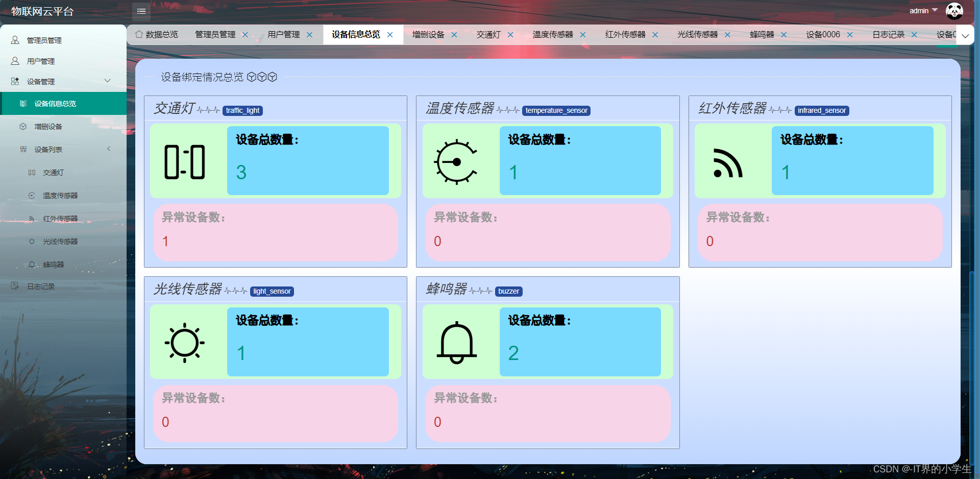
Task: Click the 温度传感器 sensor icon in sidebar
Action: pos(32,195)
